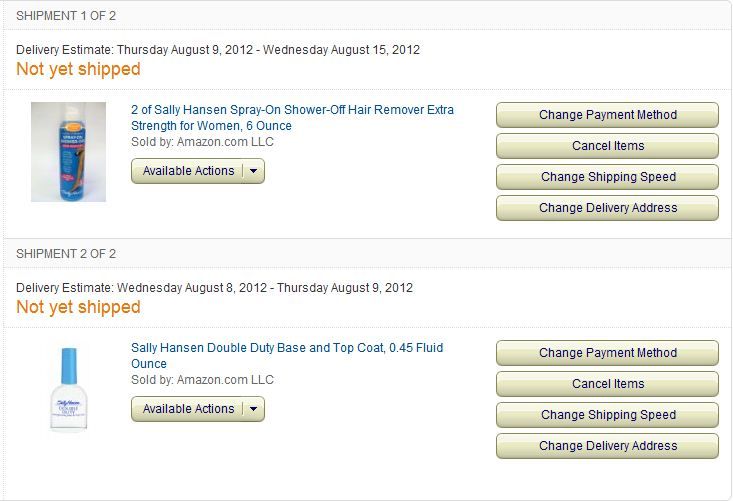Change Delivery Address for the Hair Remover shipment
733x501 pixels.
[607, 208]
